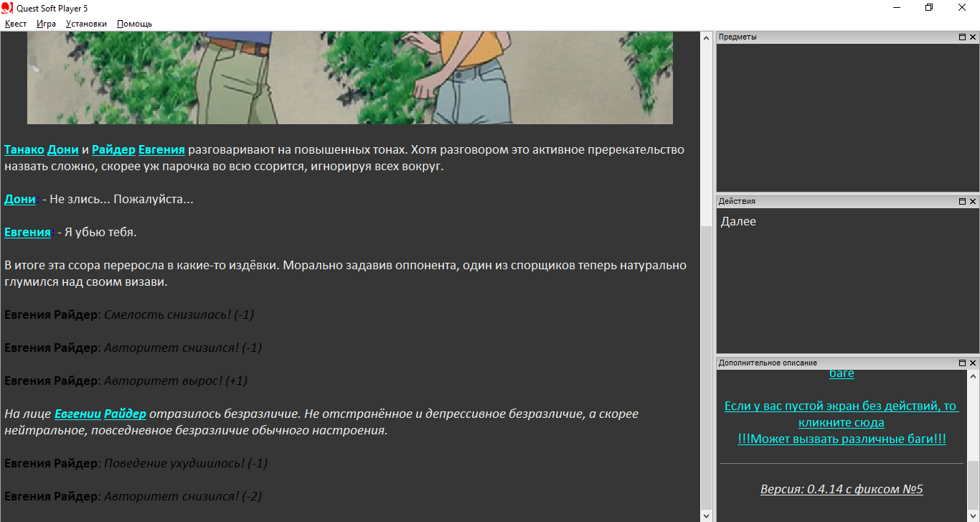Click the italic Евгении link
Image resolution: width=980 pixels, height=522 pixels.
pyautogui.click(x=77, y=414)
